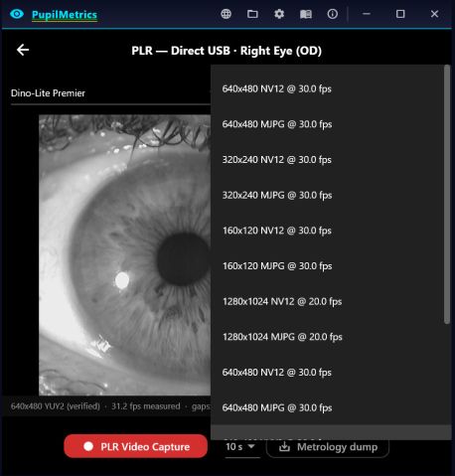
Task: Close the PupilMetrics window
Action: (x=434, y=14)
